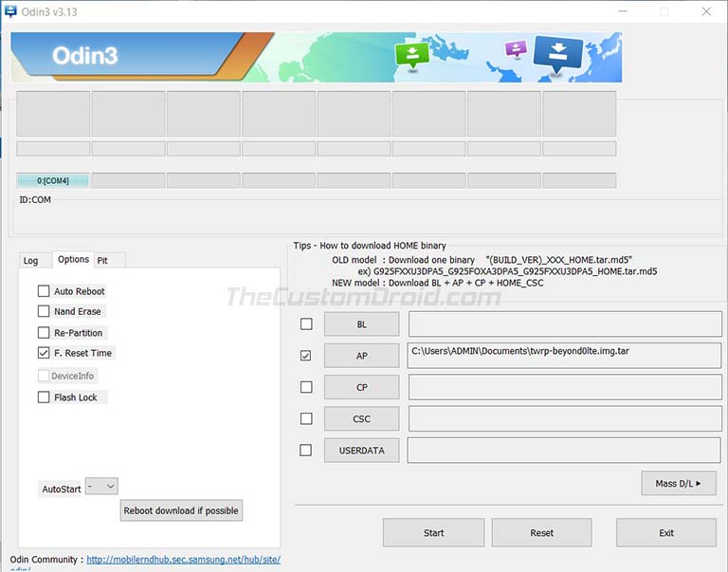
Task: Click the CSC file button
Action: coord(362,419)
